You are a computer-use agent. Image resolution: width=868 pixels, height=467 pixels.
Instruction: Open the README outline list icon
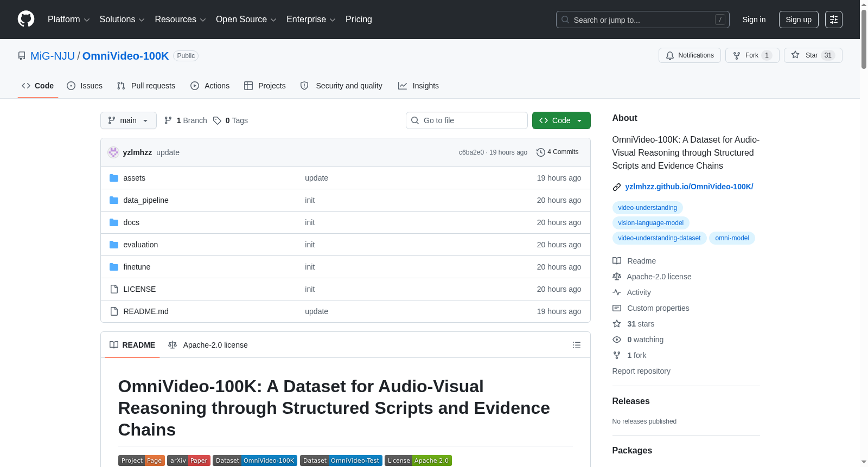pos(577,345)
